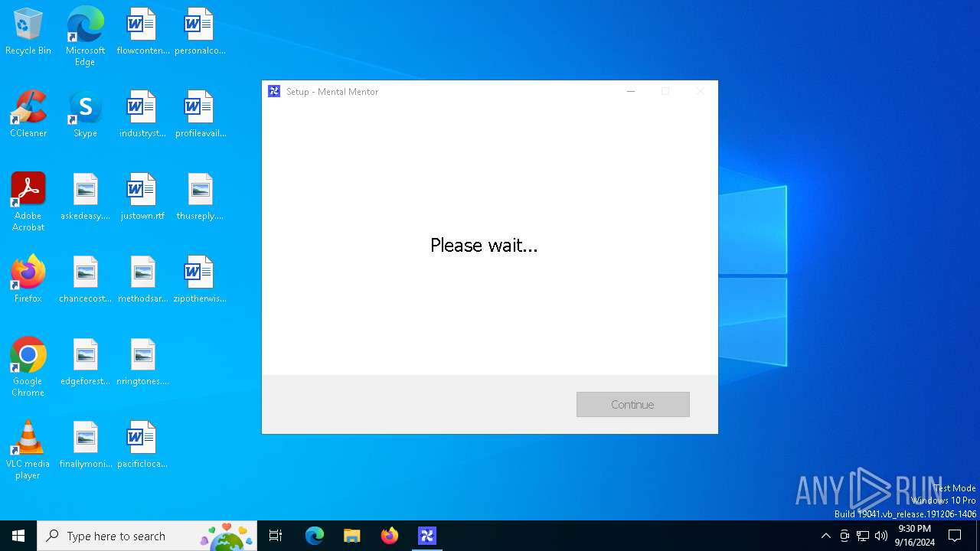Open Task View on the taskbar

pos(276,536)
